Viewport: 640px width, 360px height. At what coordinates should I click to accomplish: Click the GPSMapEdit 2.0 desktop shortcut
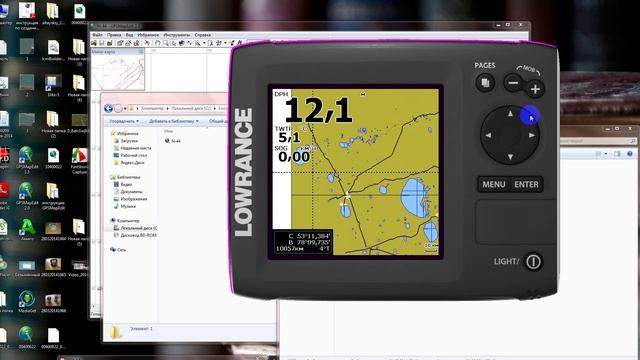(26, 196)
